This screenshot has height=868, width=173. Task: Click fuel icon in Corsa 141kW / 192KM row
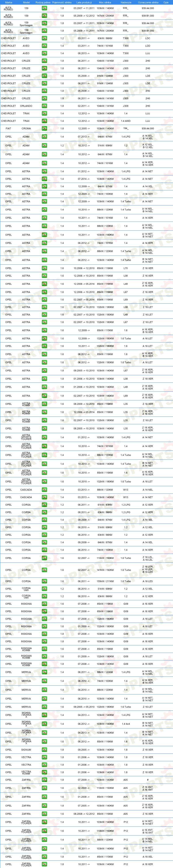[x=44, y=570]
